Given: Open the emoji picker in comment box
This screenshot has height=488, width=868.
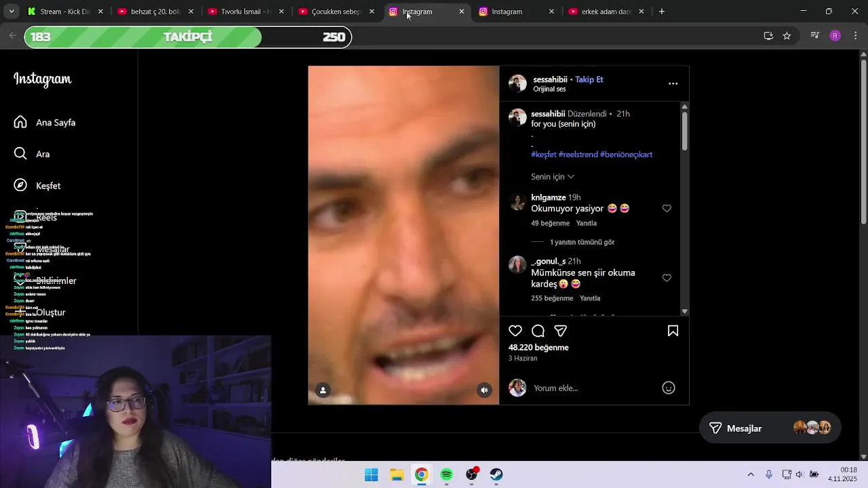Looking at the screenshot, I should click(x=669, y=388).
